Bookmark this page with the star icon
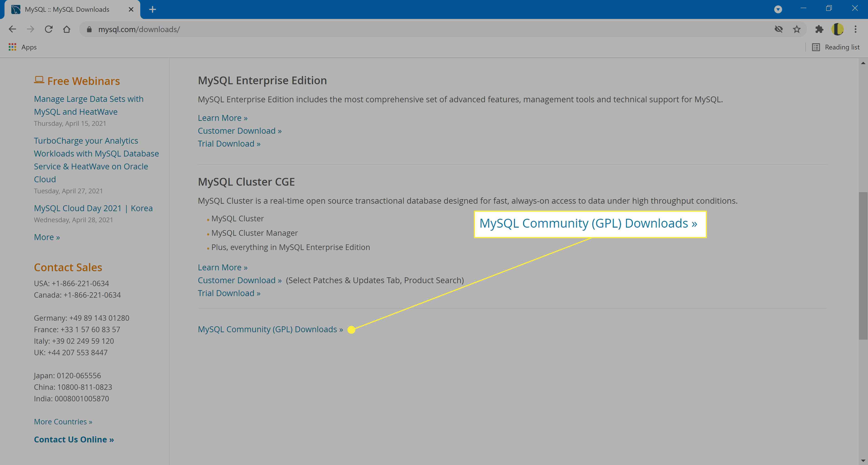This screenshot has height=465, width=868. coord(797,29)
